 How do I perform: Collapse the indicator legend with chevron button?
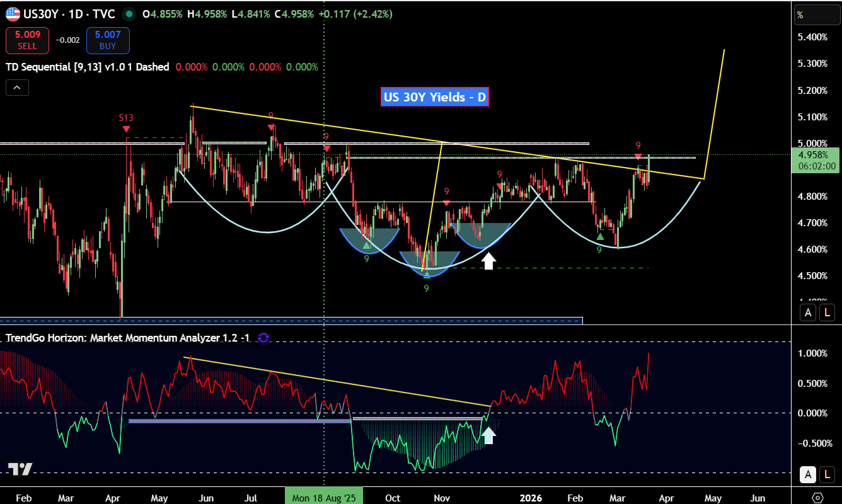click(17, 88)
